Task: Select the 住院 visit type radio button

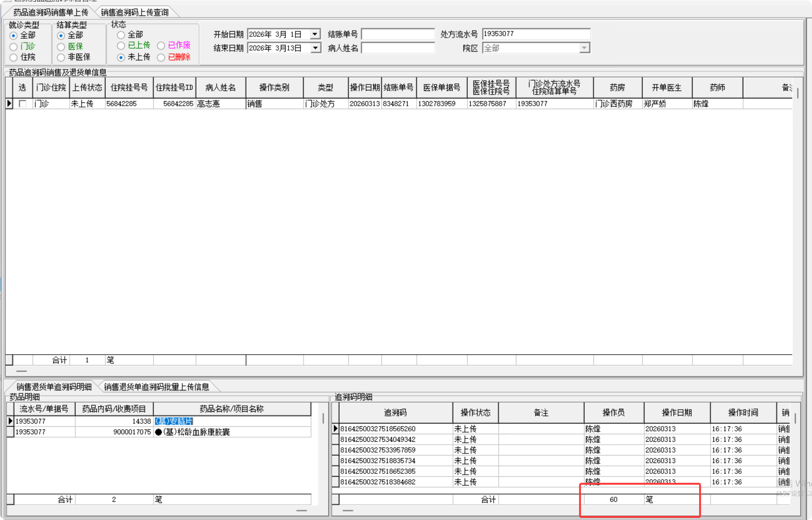Action: pos(14,57)
